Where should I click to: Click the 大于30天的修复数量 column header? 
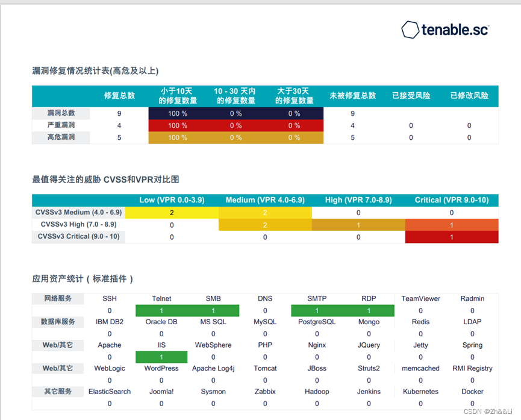click(294, 96)
